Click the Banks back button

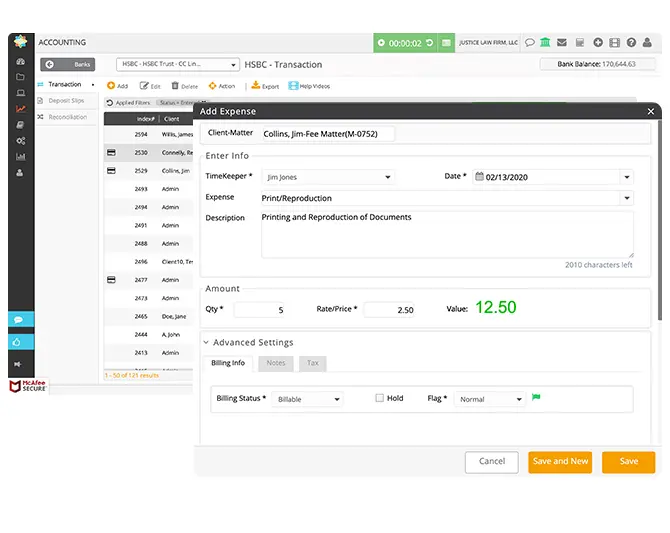68,64
